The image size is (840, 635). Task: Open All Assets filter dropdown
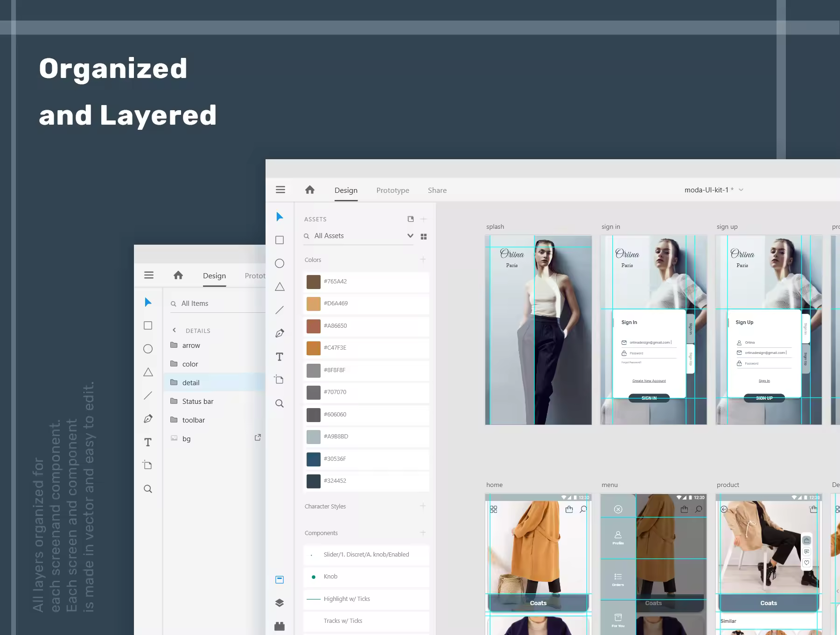[x=410, y=236]
